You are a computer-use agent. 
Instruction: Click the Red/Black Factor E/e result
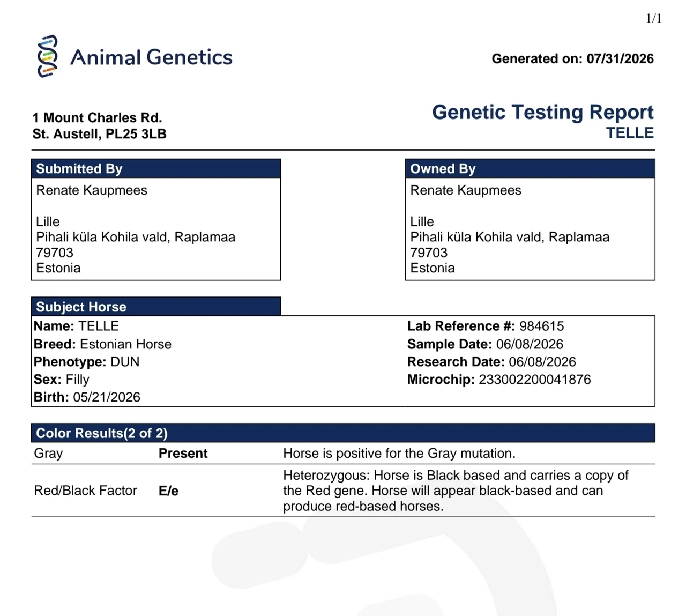(168, 491)
